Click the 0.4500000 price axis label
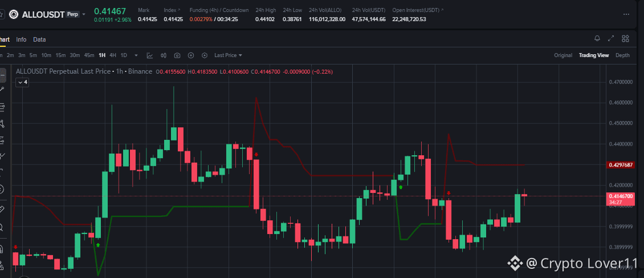This screenshot has width=644, height=278. 620,123
